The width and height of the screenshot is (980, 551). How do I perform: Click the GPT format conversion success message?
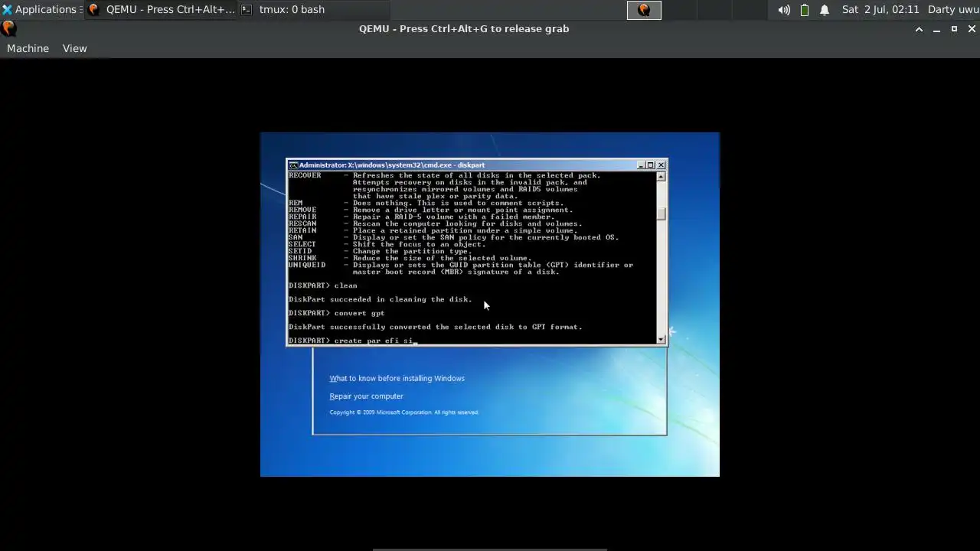point(435,327)
